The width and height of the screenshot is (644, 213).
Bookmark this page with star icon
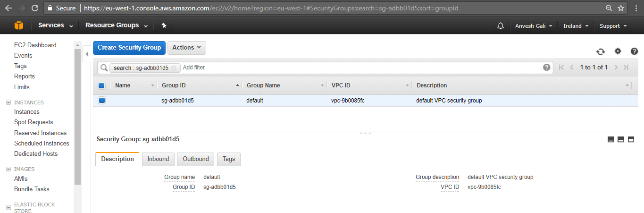click(x=621, y=8)
